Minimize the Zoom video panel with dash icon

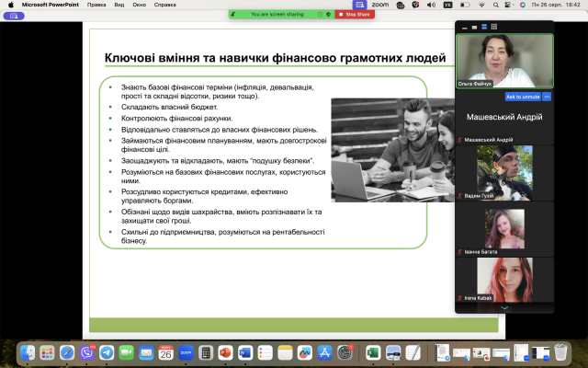click(465, 27)
